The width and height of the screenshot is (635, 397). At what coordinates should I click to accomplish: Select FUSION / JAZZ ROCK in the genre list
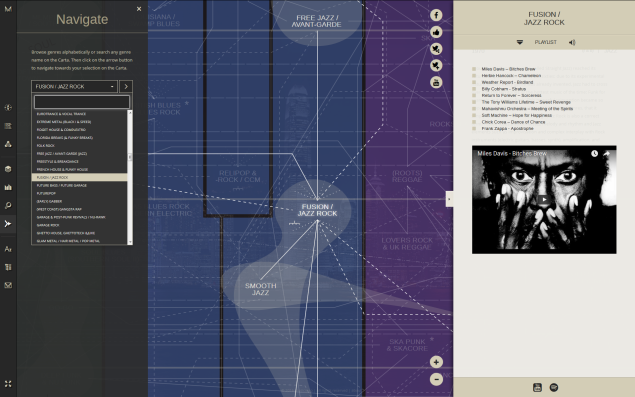point(79,177)
